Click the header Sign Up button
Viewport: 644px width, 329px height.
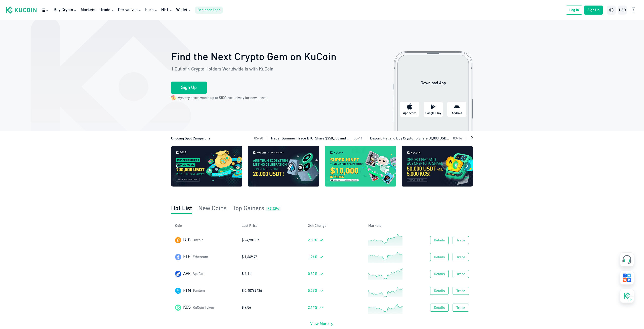coord(593,10)
